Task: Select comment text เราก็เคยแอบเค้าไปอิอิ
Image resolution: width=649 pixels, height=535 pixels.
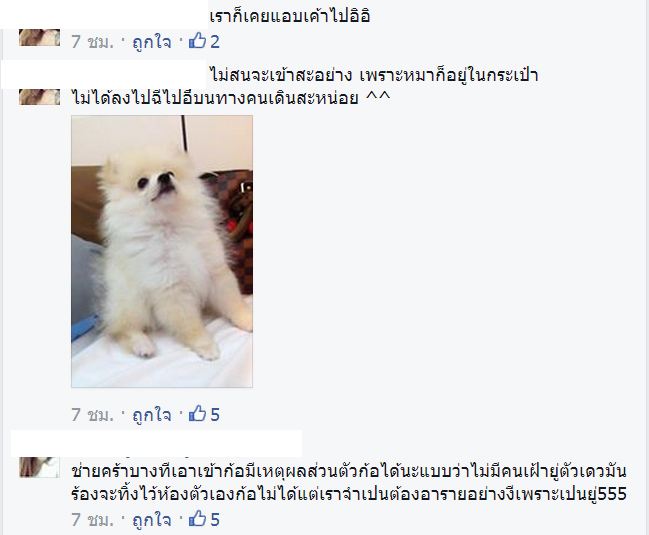Action: pos(290,17)
